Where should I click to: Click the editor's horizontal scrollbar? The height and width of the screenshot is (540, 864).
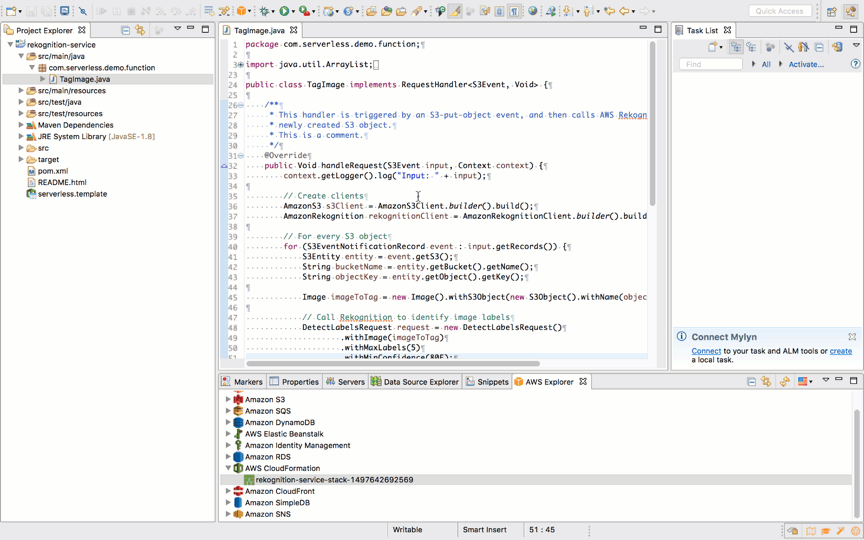tap(393, 364)
